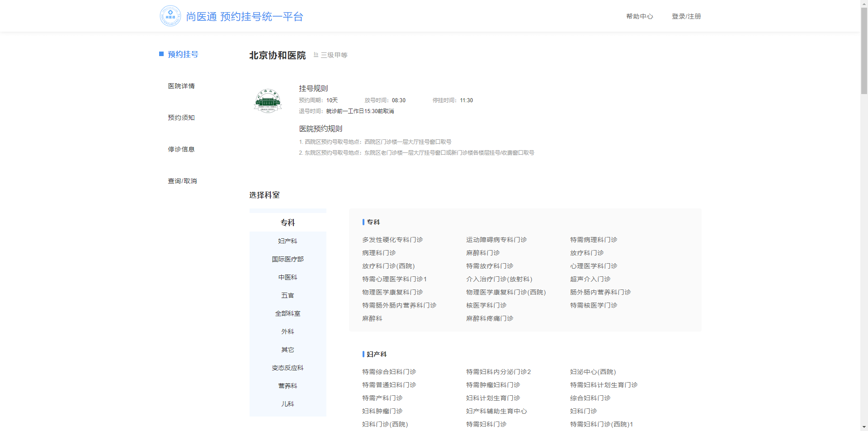This screenshot has height=431, width=868.
Task: Open 运动障碍病专科门诊
Action: [x=496, y=240]
